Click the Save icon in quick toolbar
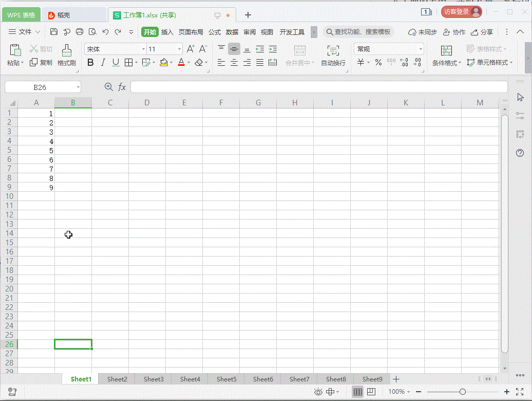Screen dimensions: 532x401 (53, 32)
